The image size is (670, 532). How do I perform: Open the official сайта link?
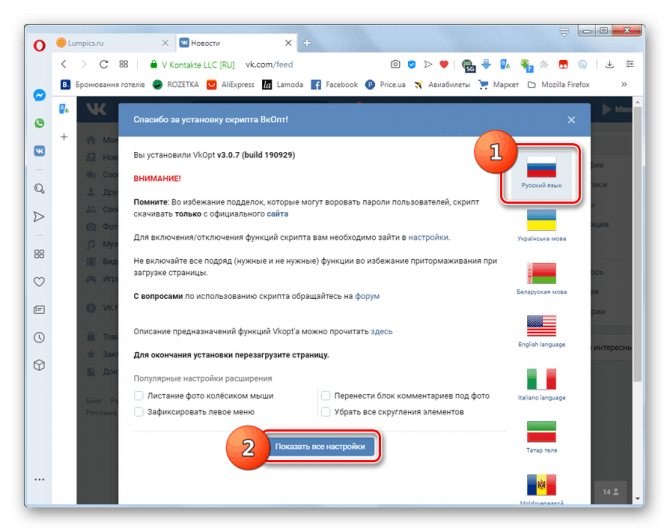tap(277, 214)
